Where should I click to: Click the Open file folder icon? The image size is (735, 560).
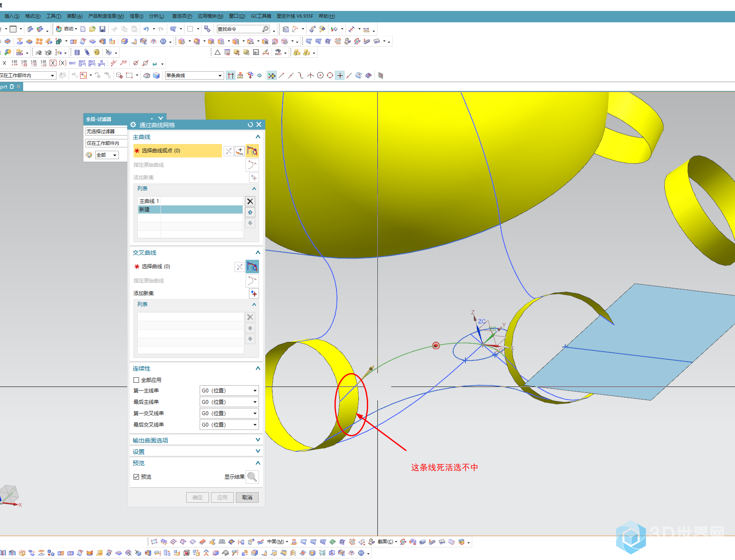[92, 29]
